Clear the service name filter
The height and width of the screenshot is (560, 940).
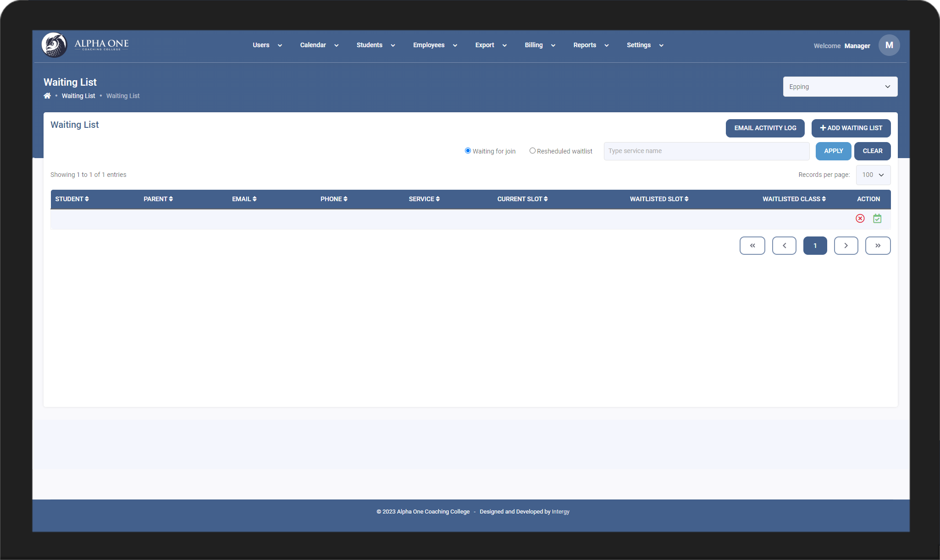click(873, 151)
